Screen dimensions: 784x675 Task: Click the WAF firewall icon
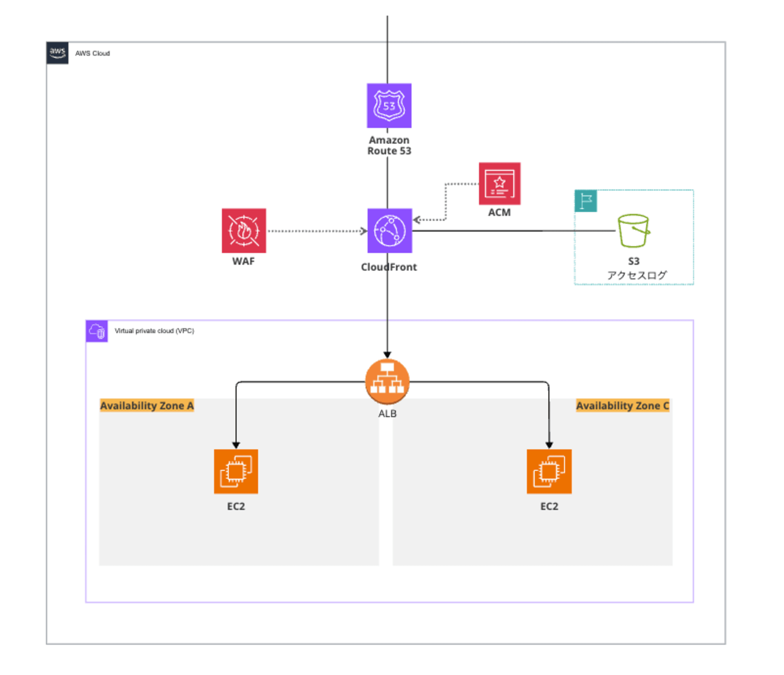(244, 230)
